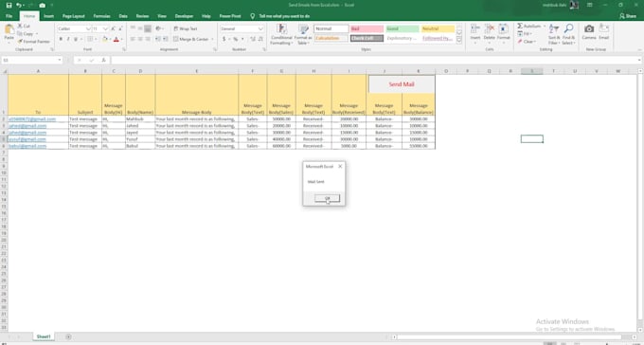644x345 pixels.
Task: Open the File tab
Action: click(9, 16)
